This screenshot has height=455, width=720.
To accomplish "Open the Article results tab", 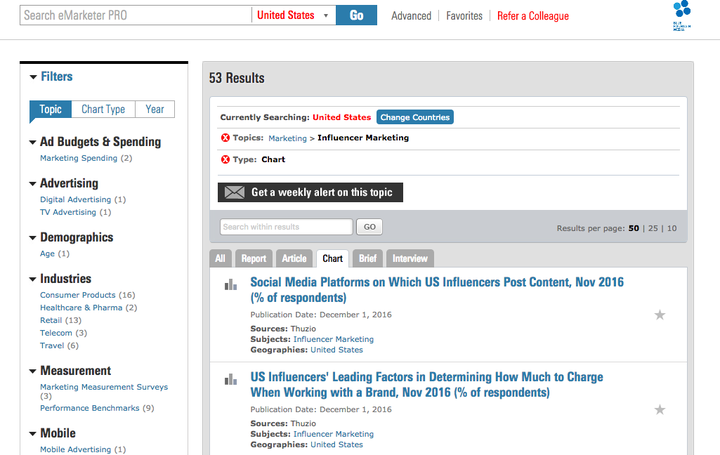I will pos(294,258).
